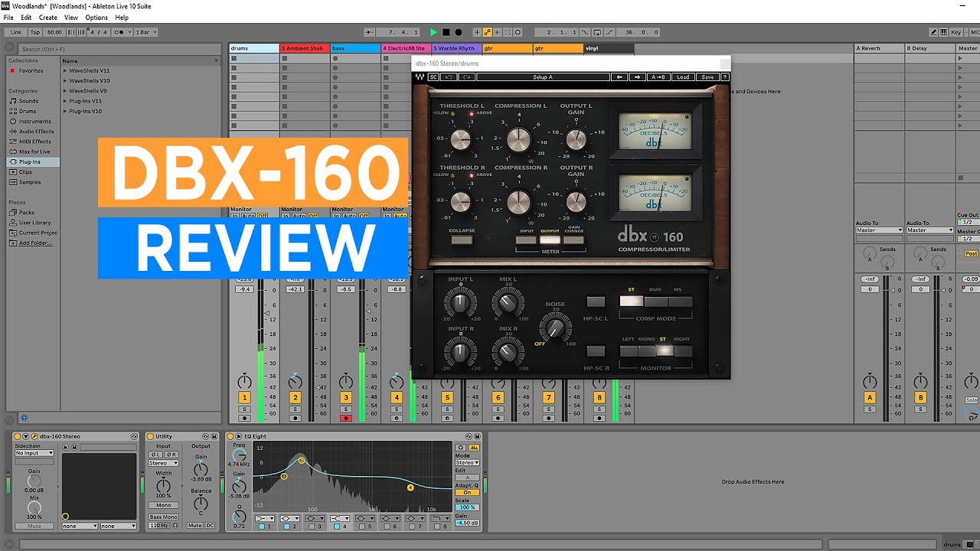Screen dimensions: 980x551
Task: Open Packs in Places
Action: click(x=26, y=213)
